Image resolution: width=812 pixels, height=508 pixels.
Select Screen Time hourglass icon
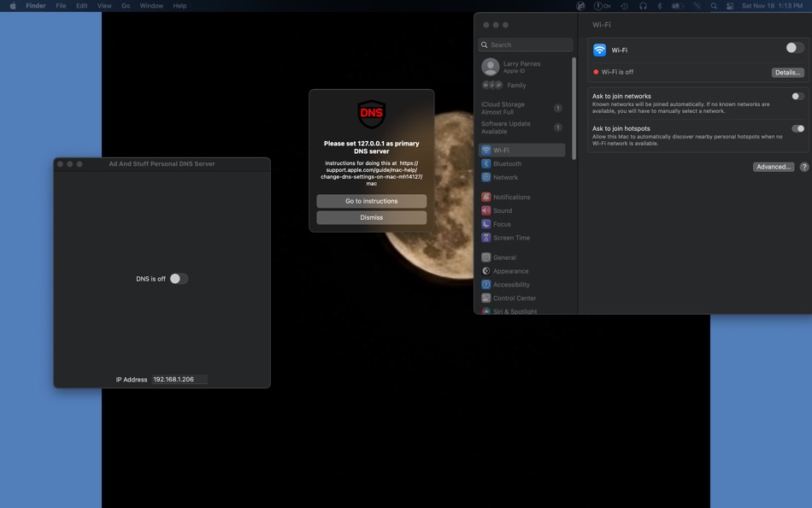click(486, 238)
